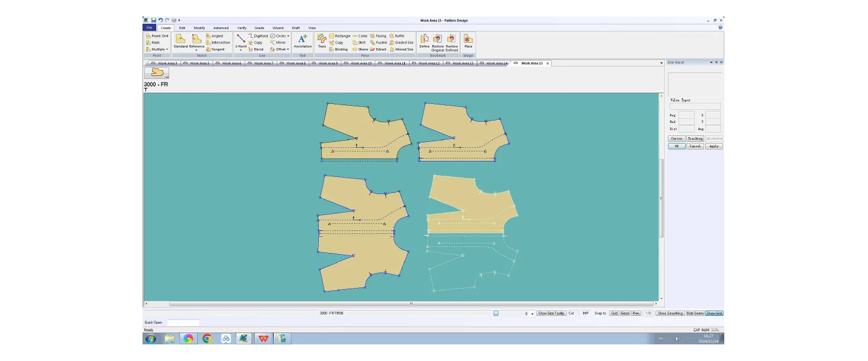868x361 pixels.
Task: Pick the Digitized line tool
Action: coord(258,36)
